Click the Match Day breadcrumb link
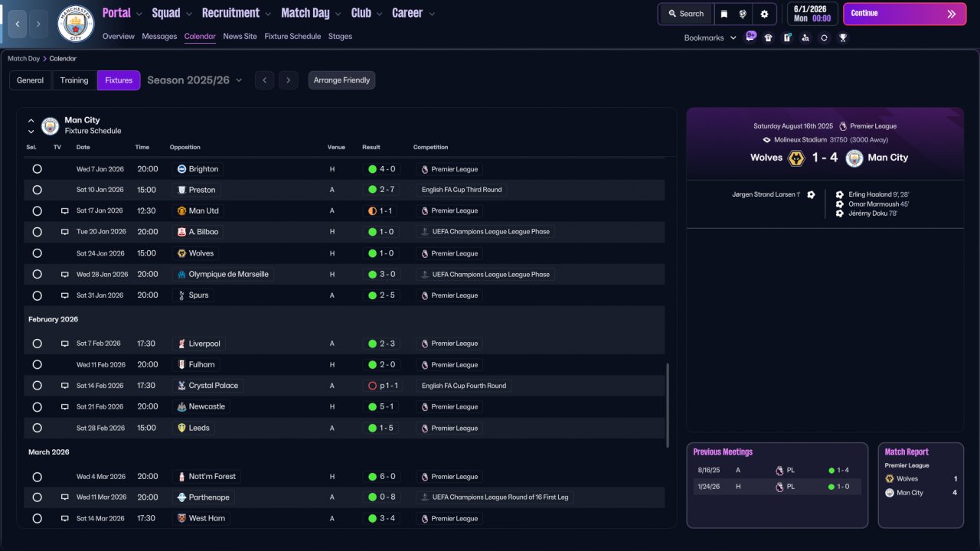Image resolution: width=980 pixels, height=551 pixels. pyautogui.click(x=24, y=59)
